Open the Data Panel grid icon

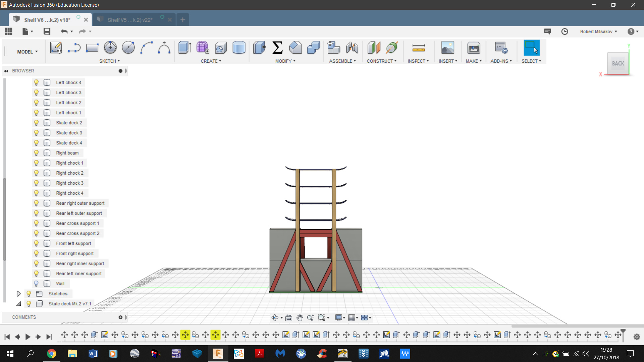tap(9, 32)
